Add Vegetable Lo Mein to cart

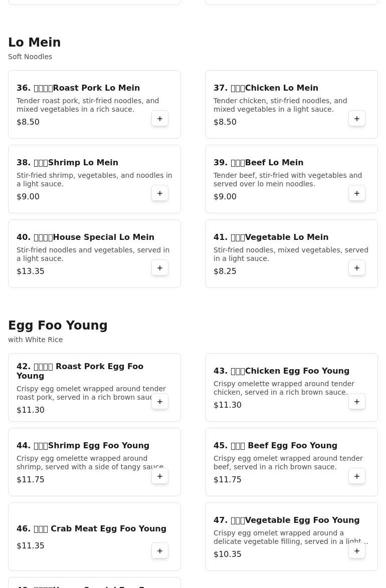357,268
